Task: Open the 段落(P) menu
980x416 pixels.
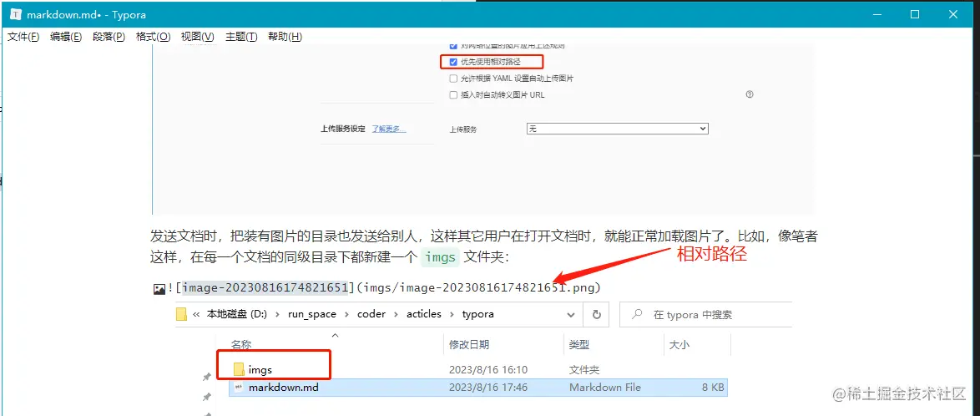Action: coord(109,37)
